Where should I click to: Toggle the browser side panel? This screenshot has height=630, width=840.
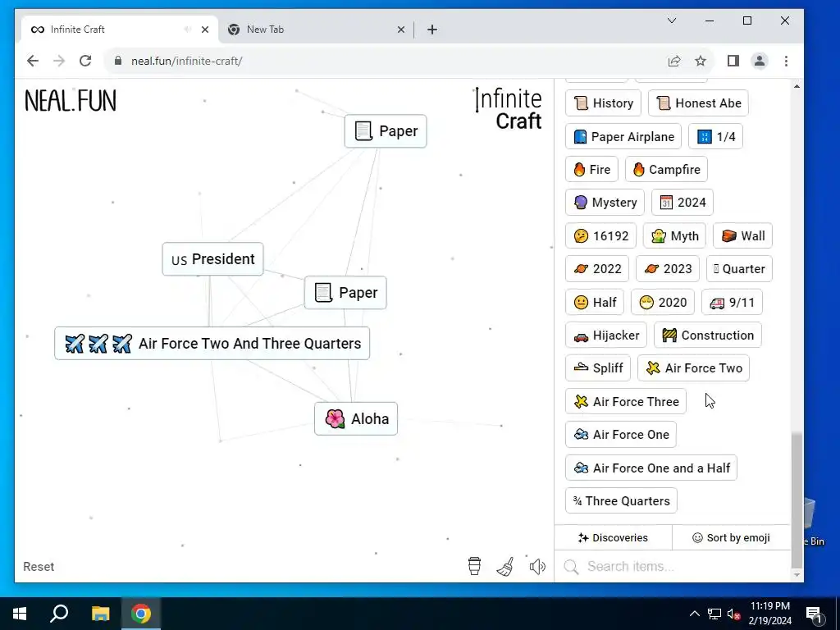pyautogui.click(x=733, y=61)
